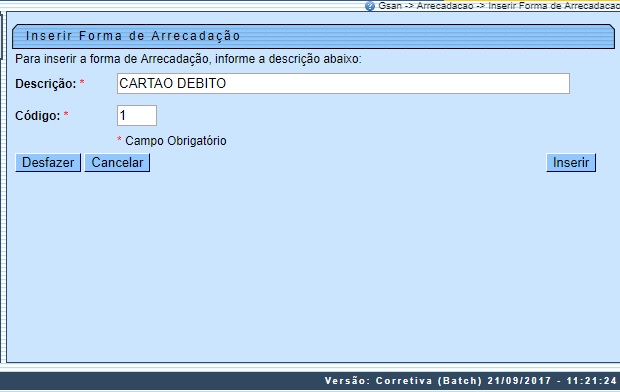This screenshot has width=620, height=392.
Task: Click the 'Campo Obrigatório' note
Action: 176,141
